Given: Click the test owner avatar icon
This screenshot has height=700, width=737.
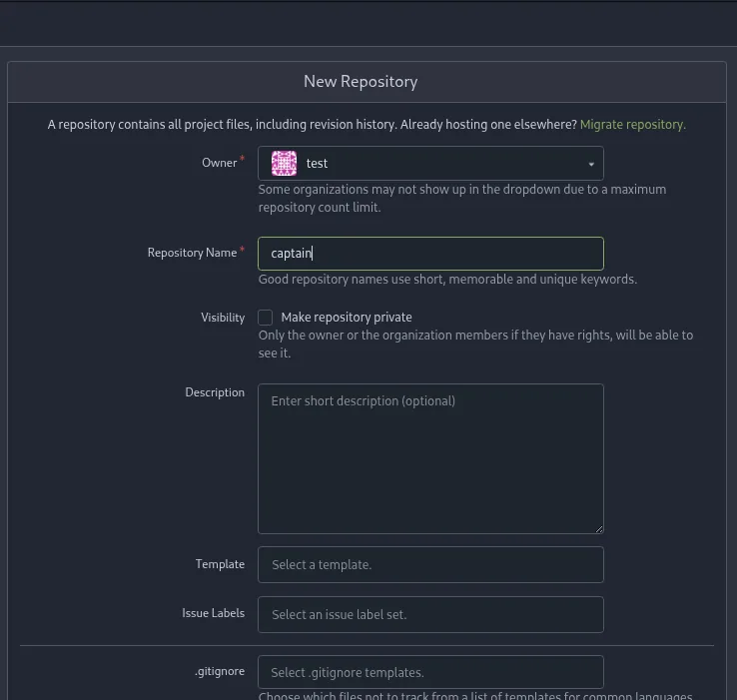Looking at the screenshot, I should click(284, 163).
